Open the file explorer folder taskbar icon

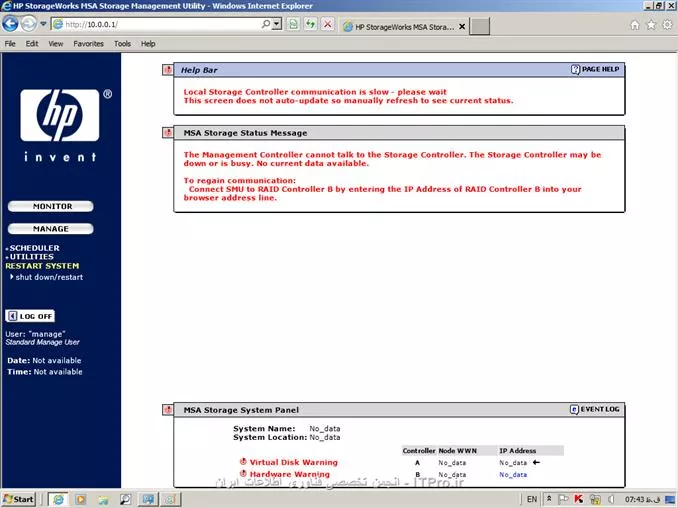point(103,499)
